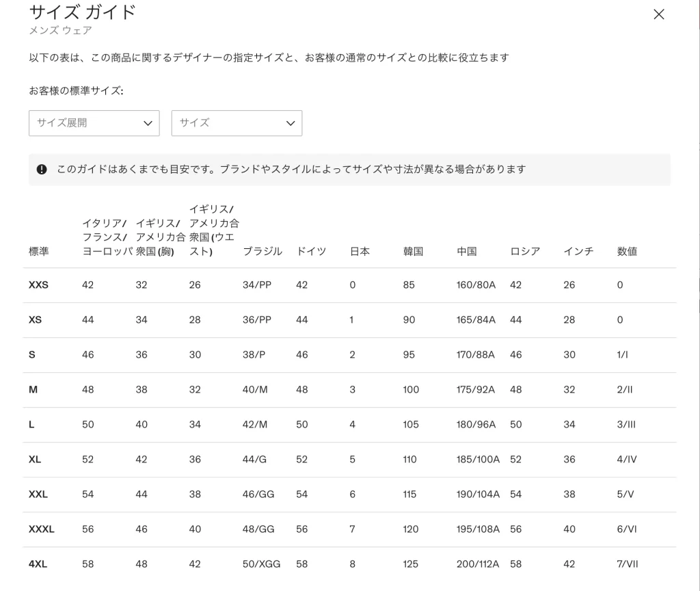Click the Korea size 85 cell

click(409, 285)
